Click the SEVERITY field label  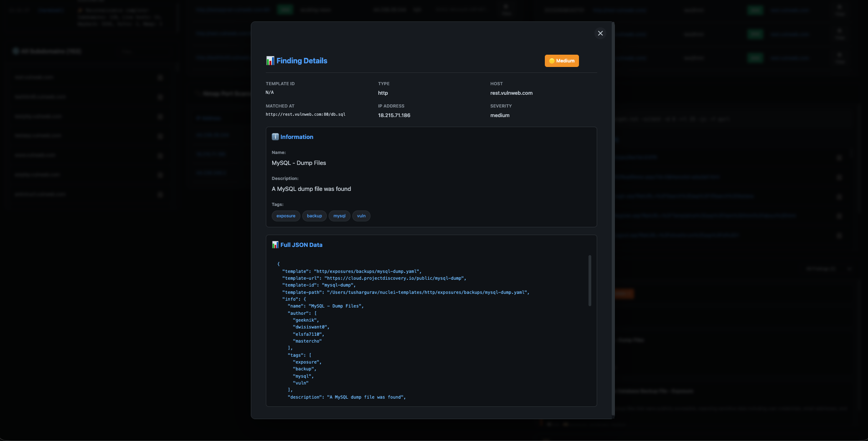pos(501,106)
